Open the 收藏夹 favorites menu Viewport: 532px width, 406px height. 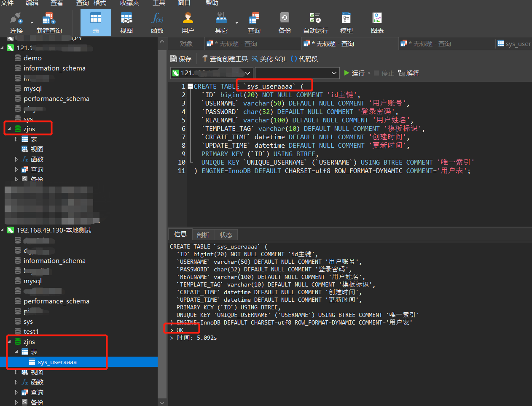(x=129, y=3)
